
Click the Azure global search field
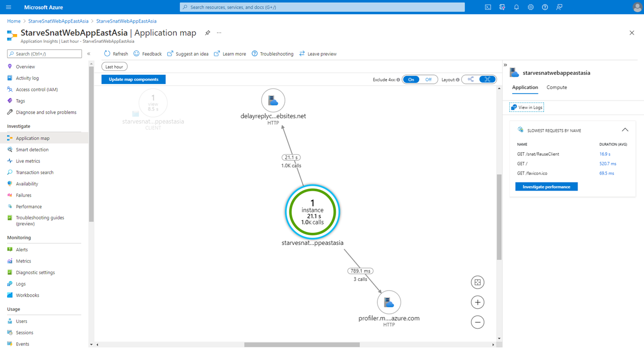pos(322,7)
